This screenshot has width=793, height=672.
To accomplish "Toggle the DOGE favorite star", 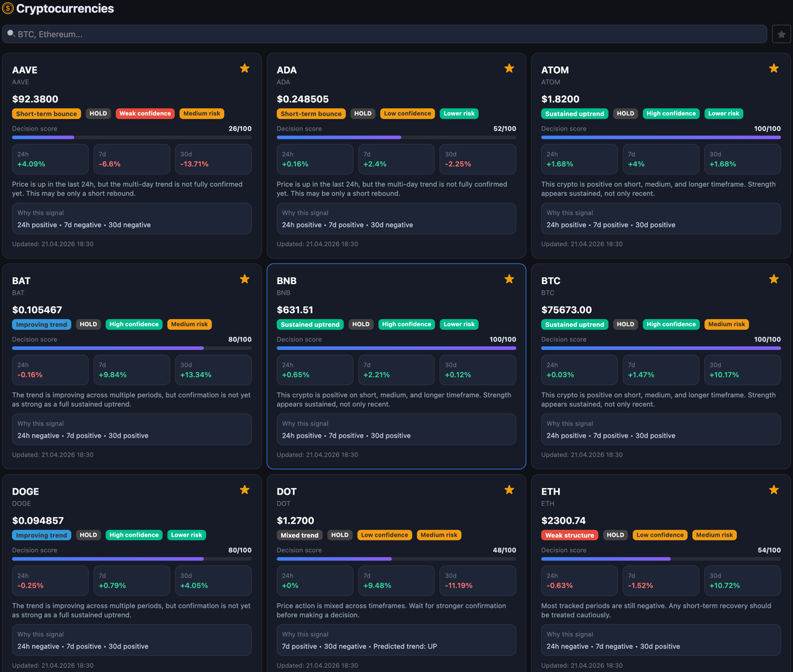I will [x=244, y=490].
